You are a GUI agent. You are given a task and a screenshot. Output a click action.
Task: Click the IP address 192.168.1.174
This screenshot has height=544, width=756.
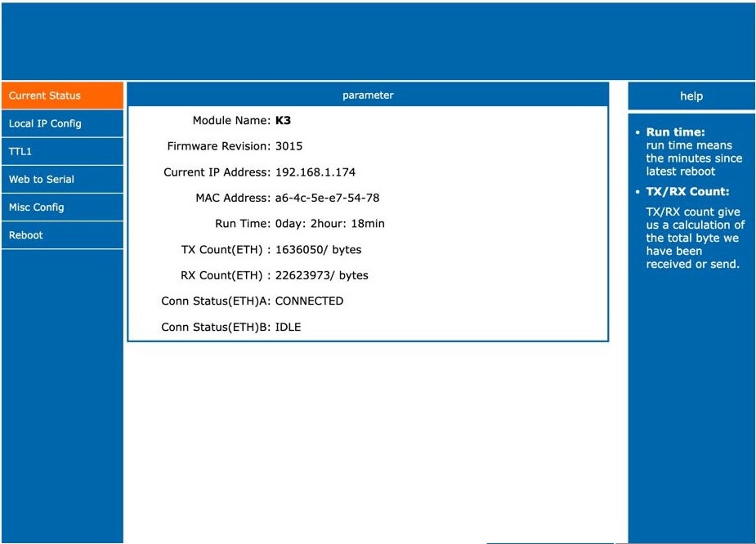click(x=315, y=172)
